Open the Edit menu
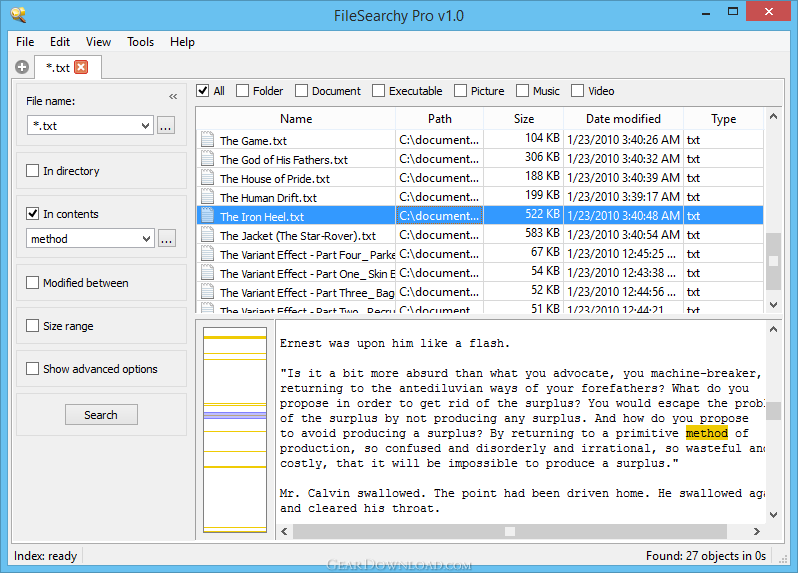 coord(60,42)
